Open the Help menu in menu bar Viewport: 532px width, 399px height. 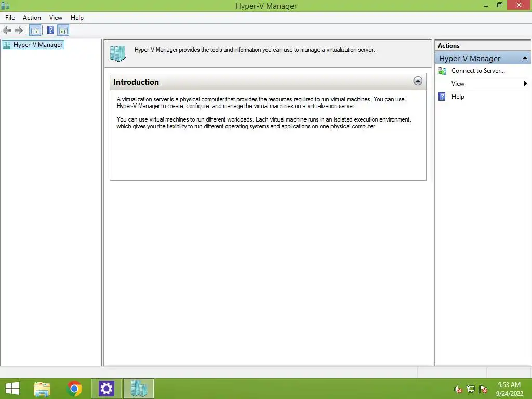pos(77,18)
